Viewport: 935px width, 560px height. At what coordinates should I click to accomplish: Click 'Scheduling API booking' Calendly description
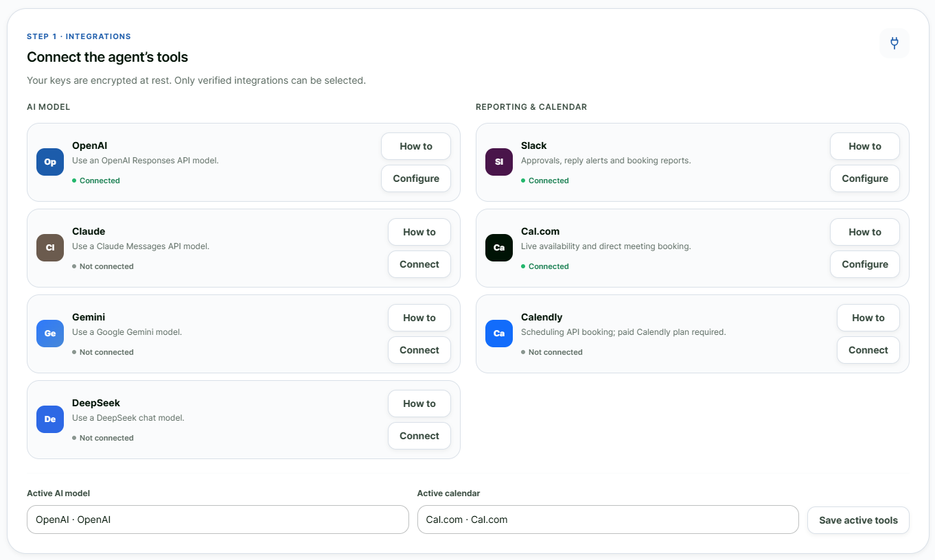click(x=623, y=332)
